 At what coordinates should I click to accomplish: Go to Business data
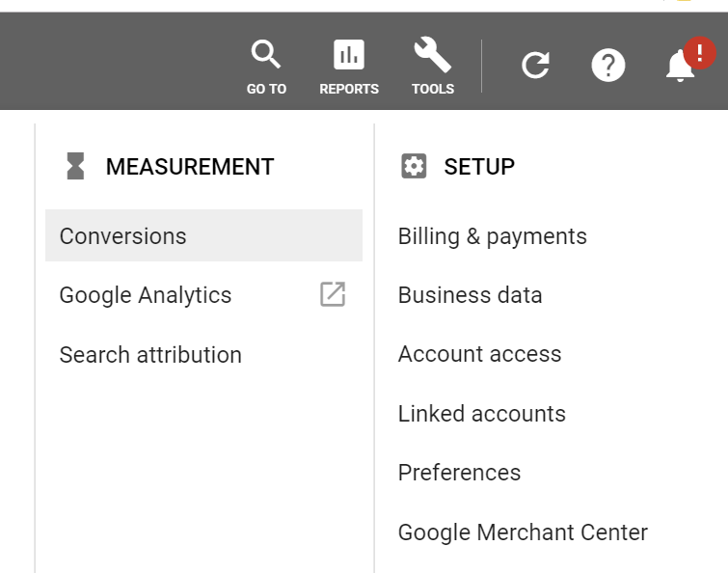pos(470,295)
